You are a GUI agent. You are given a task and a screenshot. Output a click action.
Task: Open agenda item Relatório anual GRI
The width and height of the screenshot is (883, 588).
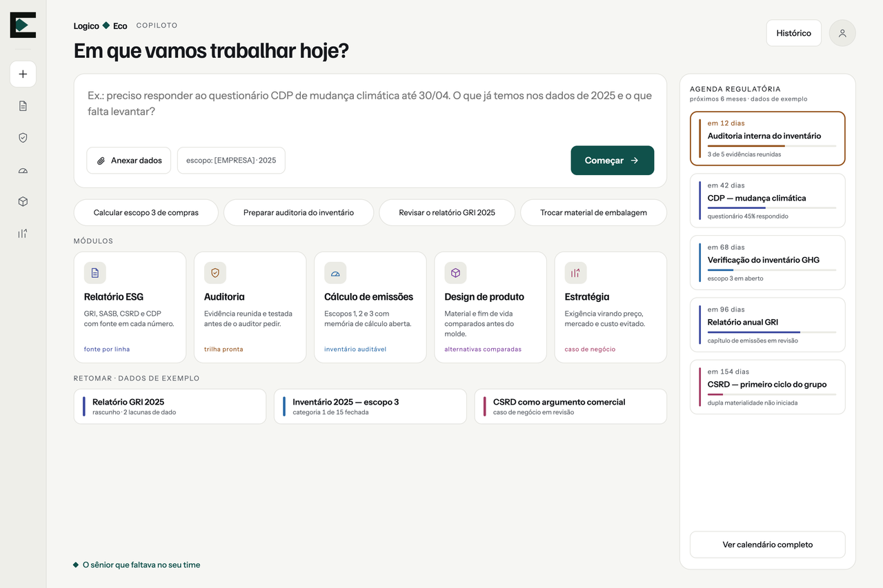(768, 325)
